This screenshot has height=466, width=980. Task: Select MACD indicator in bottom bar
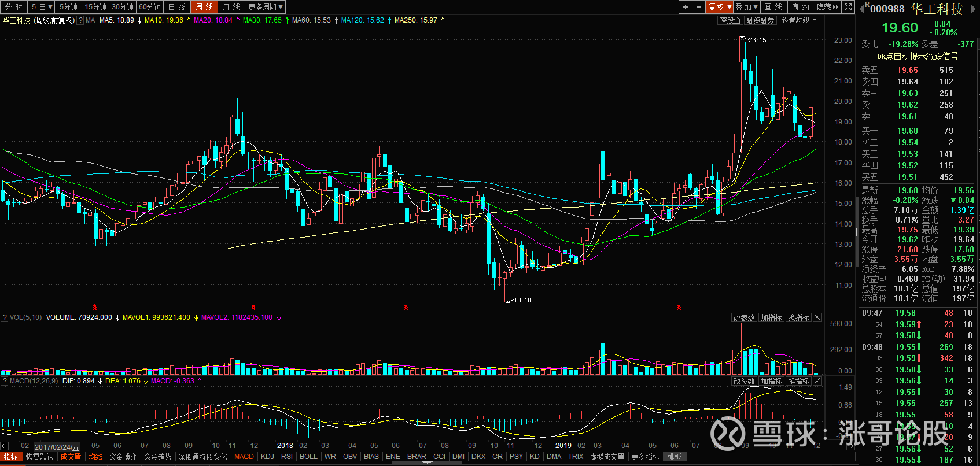[x=244, y=457]
